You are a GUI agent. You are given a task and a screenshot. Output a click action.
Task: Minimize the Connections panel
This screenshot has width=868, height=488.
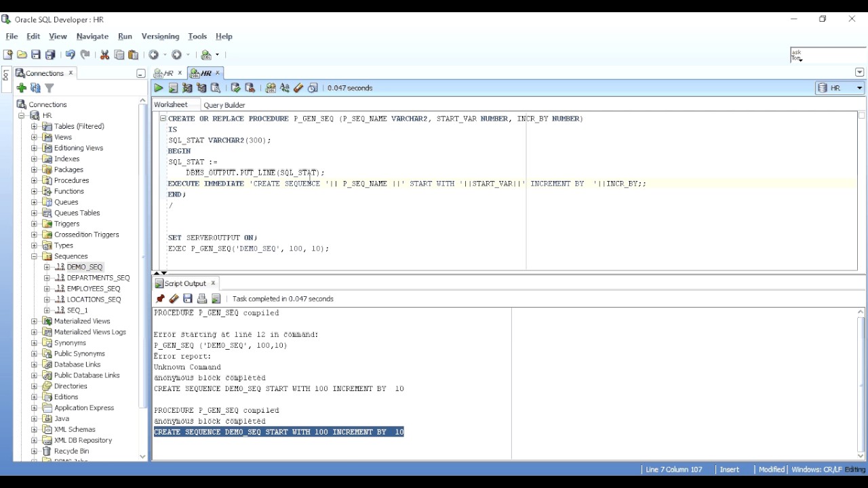pyautogui.click(x=140, y=73)
